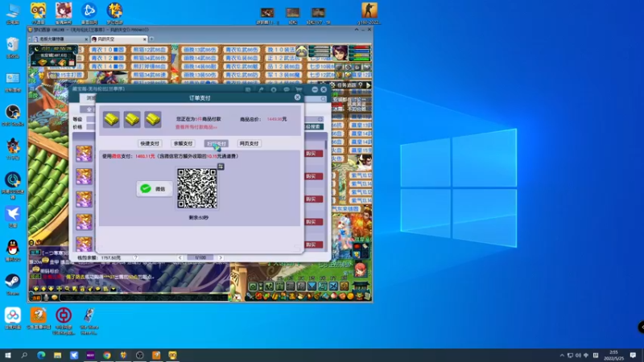Click the search magnifier in 藏宝阁 search box
The width and height of the screenshot is (644, 362).
pos(324,99)
